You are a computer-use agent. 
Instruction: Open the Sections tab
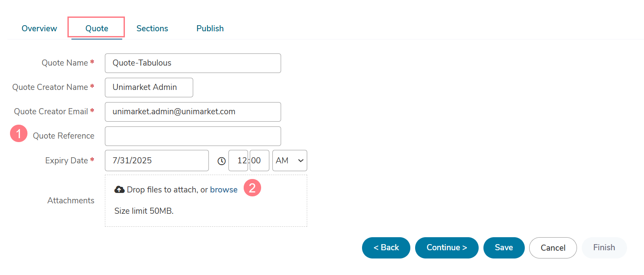[x=152, y=28]
